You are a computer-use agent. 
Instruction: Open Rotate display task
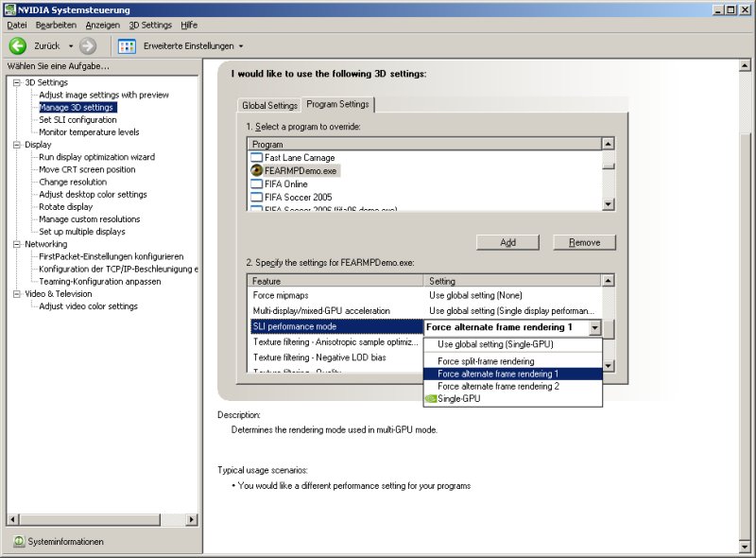[65, 206]
